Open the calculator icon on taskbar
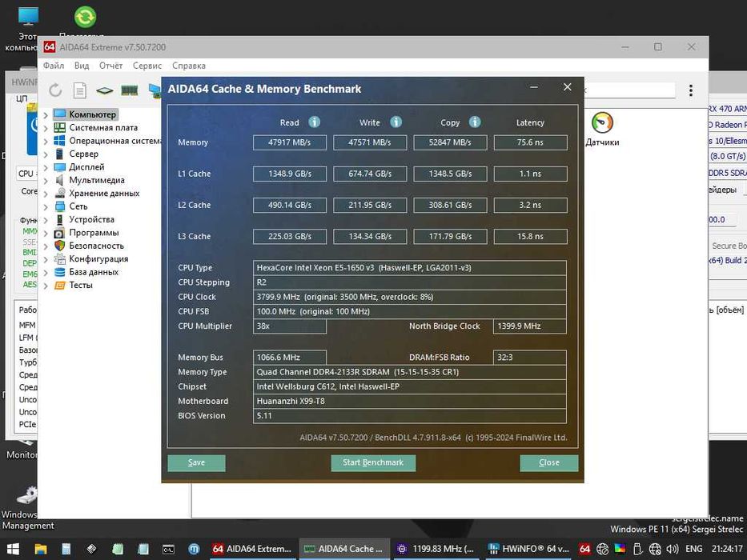 [66, 549]
